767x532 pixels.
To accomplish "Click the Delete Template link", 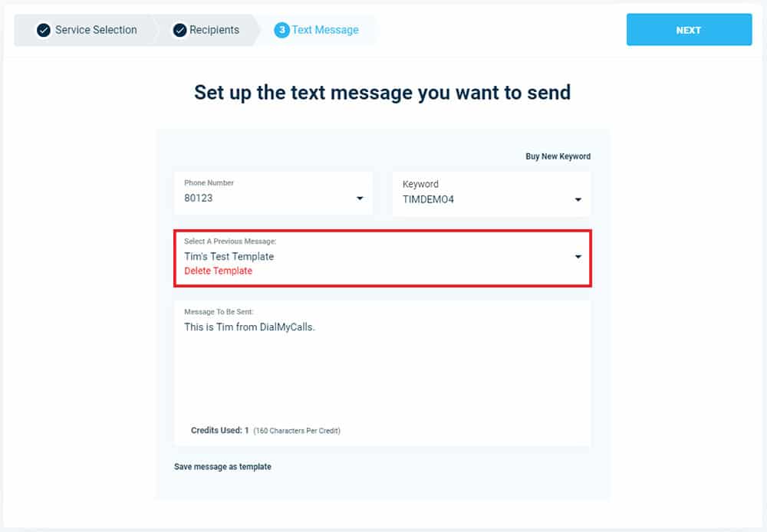I will [x=218, y=271].
